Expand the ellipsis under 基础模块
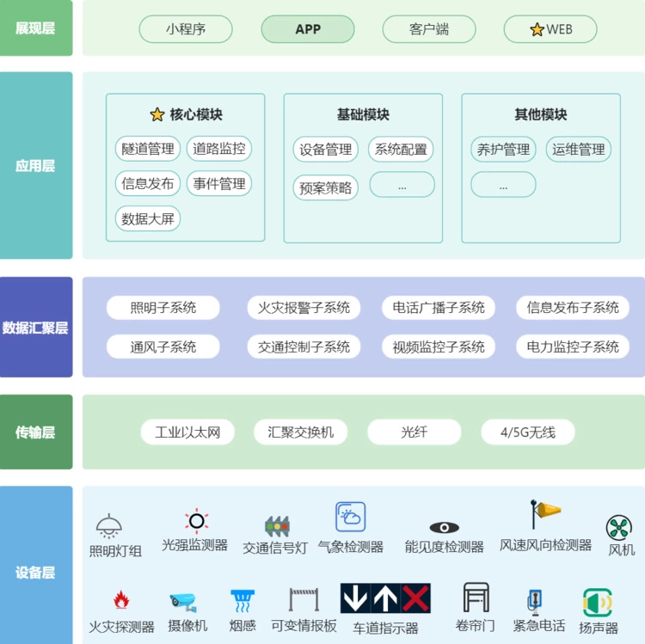 click(x=402, y=185)
